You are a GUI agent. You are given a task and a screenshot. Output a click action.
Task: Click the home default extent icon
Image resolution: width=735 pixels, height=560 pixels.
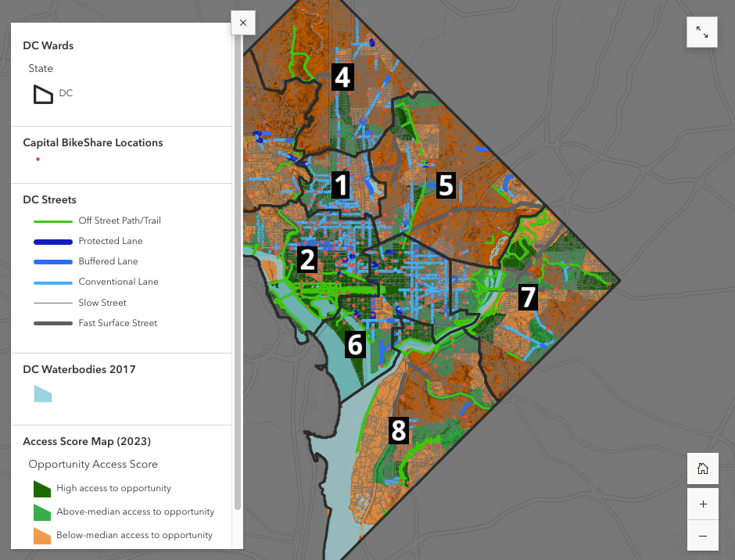click(x=702, y=468)
